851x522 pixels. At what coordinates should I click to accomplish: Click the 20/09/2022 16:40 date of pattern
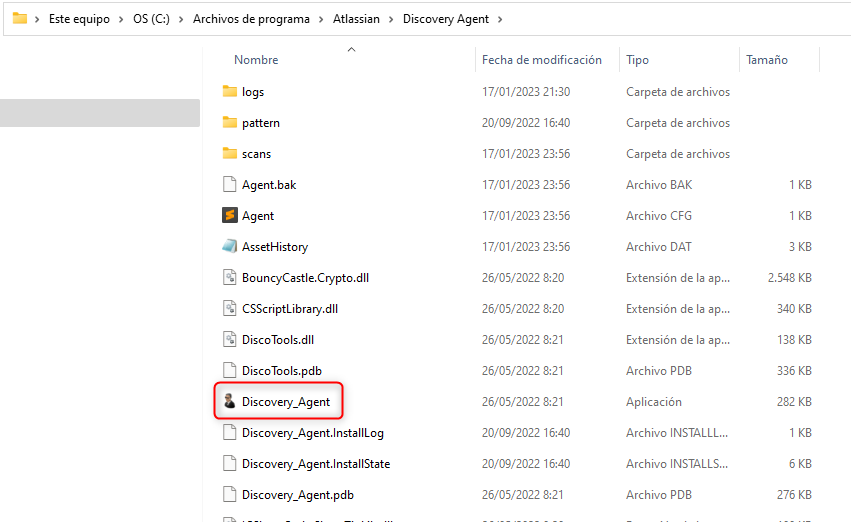coord(526,123)
